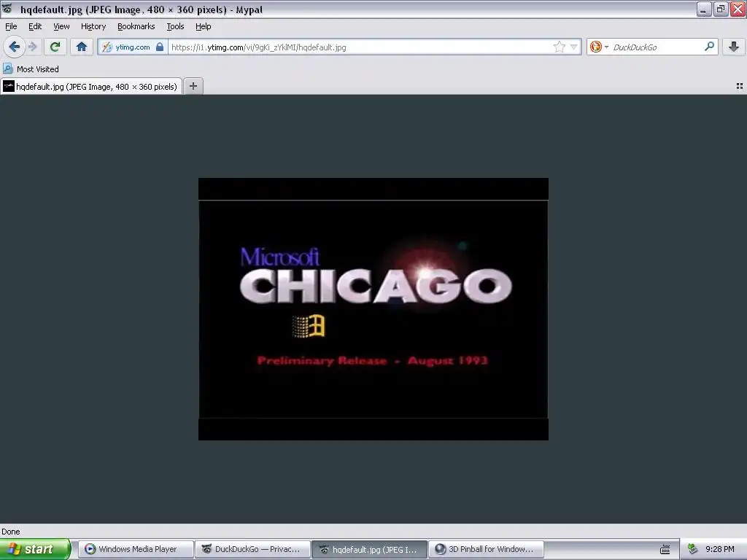This screenshot has width=747, height=560.
Task: Switch to 3D Pinball taskbar button
Action: click(x=487, y=549)
